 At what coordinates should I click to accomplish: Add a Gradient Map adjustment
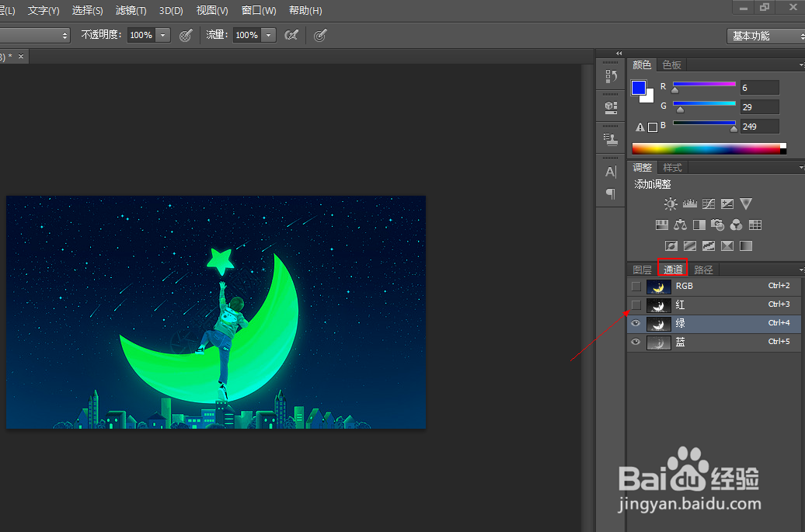pos(746,245)
